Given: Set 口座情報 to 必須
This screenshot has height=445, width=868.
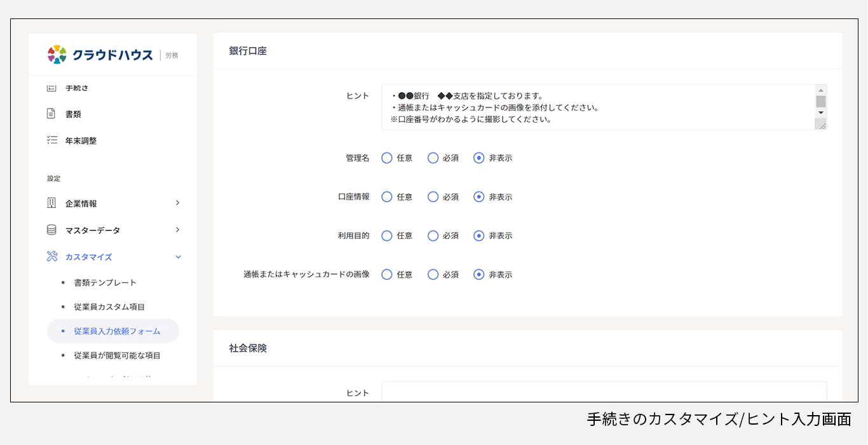Looking at the screenshot, I should point(433,197).
